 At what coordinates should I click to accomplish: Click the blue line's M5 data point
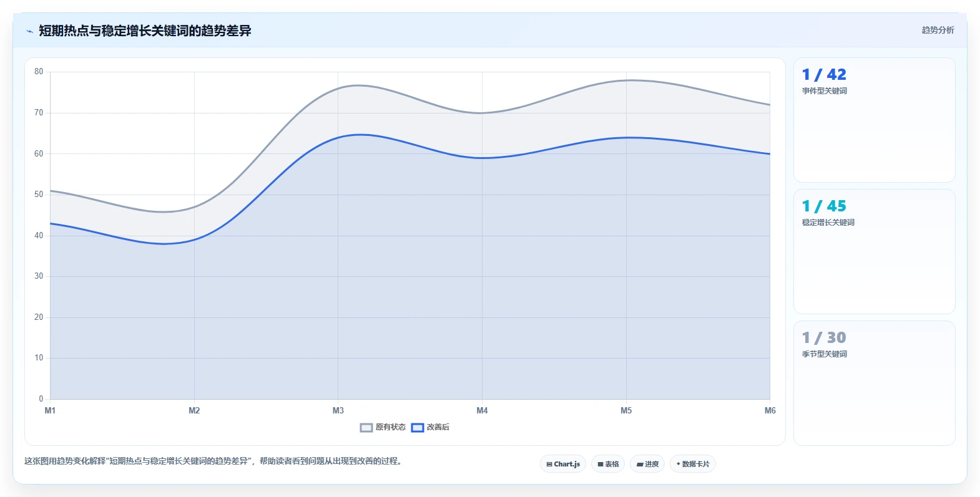(x=626, y=137)
